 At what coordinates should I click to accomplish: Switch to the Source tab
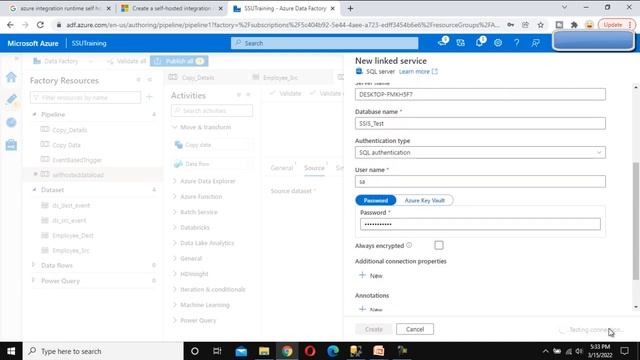[314, 168]
